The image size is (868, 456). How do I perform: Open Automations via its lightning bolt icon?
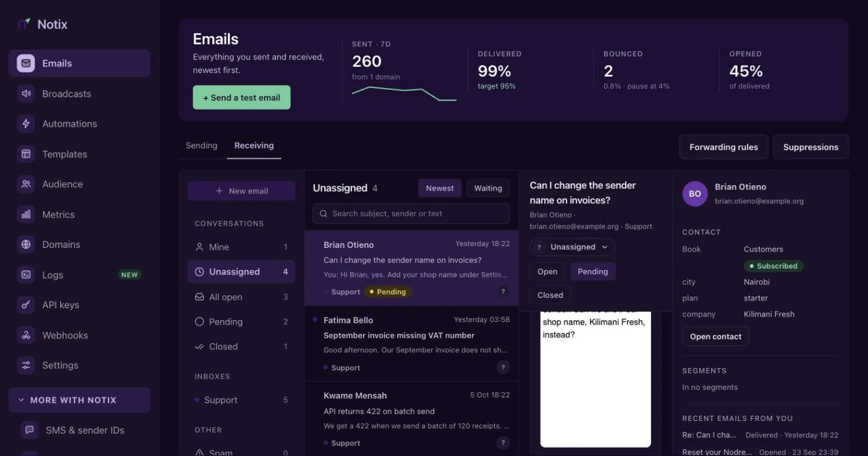coord(26,124)
